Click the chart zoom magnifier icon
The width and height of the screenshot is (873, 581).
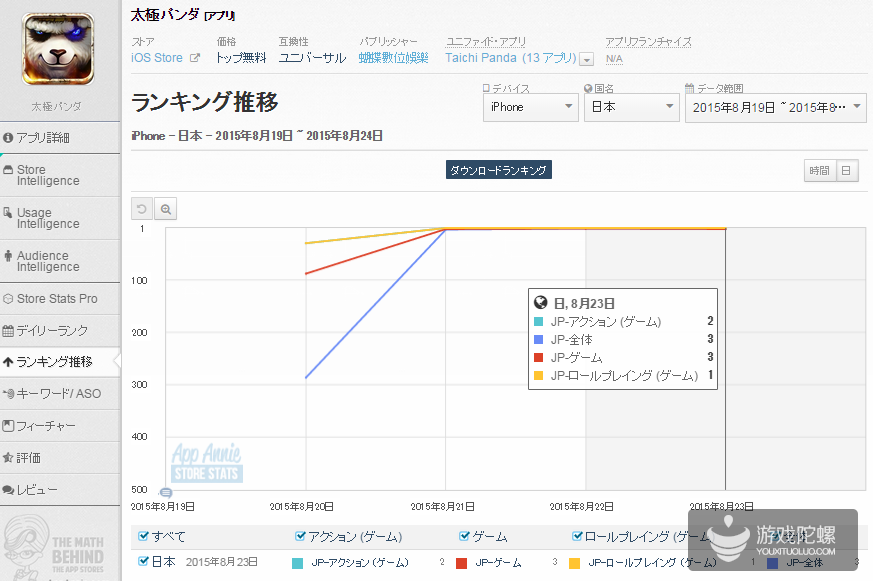click(x=166, y=209)
